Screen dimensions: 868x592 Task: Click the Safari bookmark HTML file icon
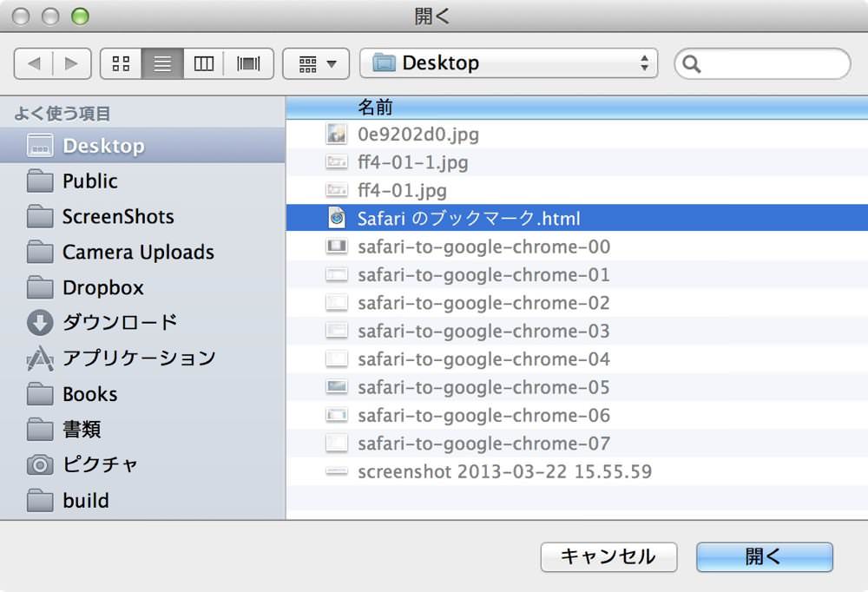[337, 218]
